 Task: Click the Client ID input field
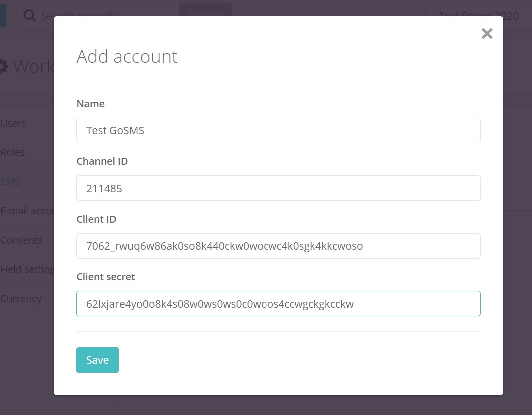(278, 246)
